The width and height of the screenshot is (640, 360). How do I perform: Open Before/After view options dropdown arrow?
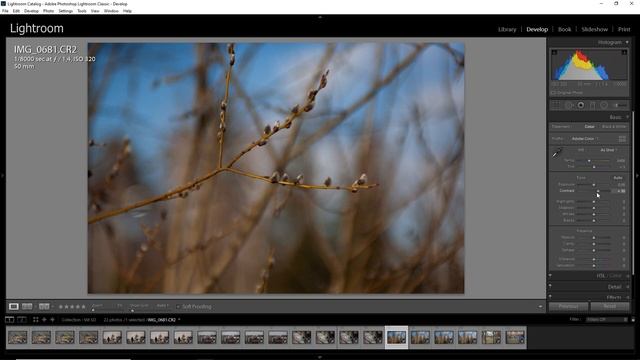tap(52, 307)
